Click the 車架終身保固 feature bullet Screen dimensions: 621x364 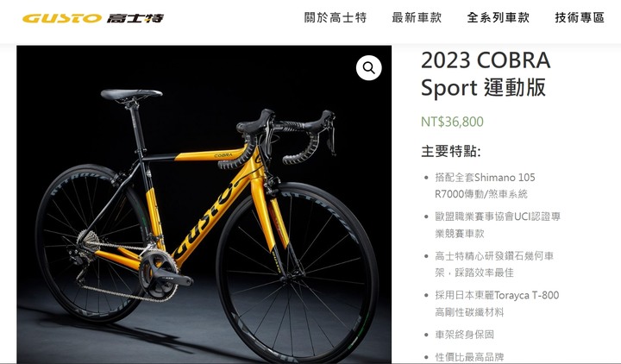(465, 335)
